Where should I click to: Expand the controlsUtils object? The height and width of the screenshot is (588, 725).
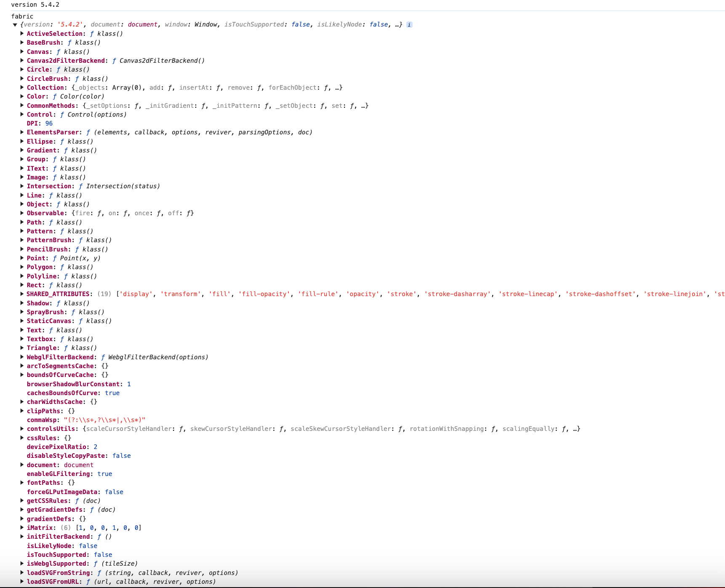22,429
